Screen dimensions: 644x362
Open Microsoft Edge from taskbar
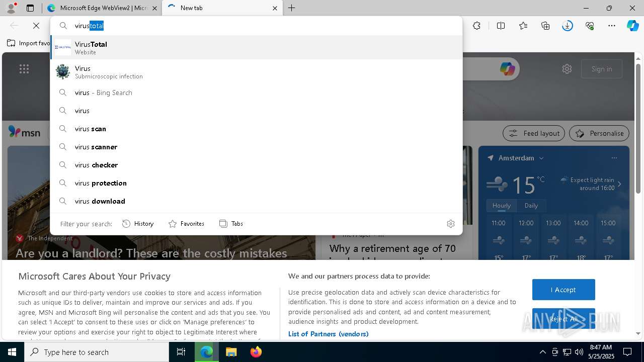(x=207, y=352)
